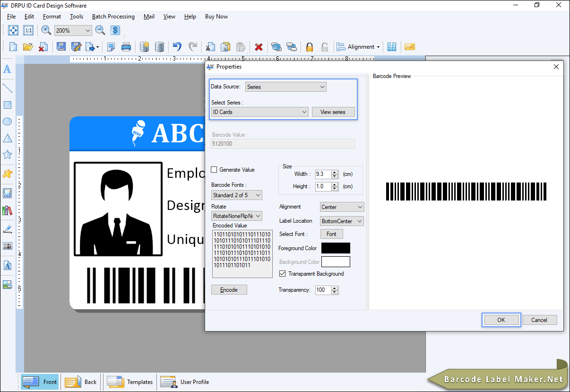Select the Rectangle shape tool
This screenshot has height=392, width=570.
pos(7,105)
